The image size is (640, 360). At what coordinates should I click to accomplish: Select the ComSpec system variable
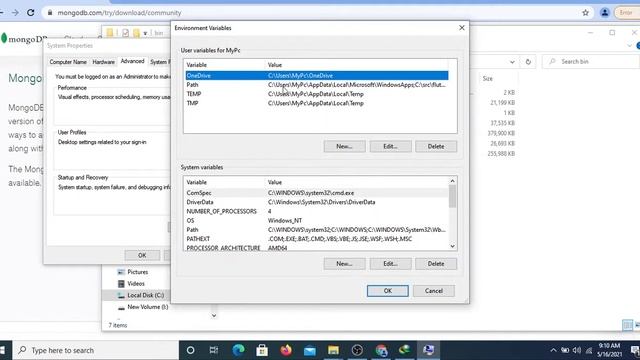[x=317, y=193]
